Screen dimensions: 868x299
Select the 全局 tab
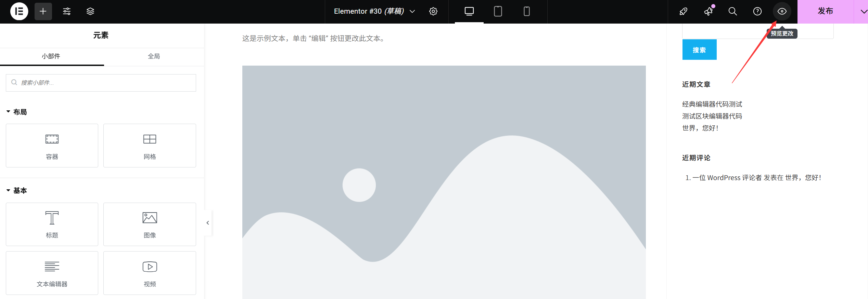[x=154, y=56]
